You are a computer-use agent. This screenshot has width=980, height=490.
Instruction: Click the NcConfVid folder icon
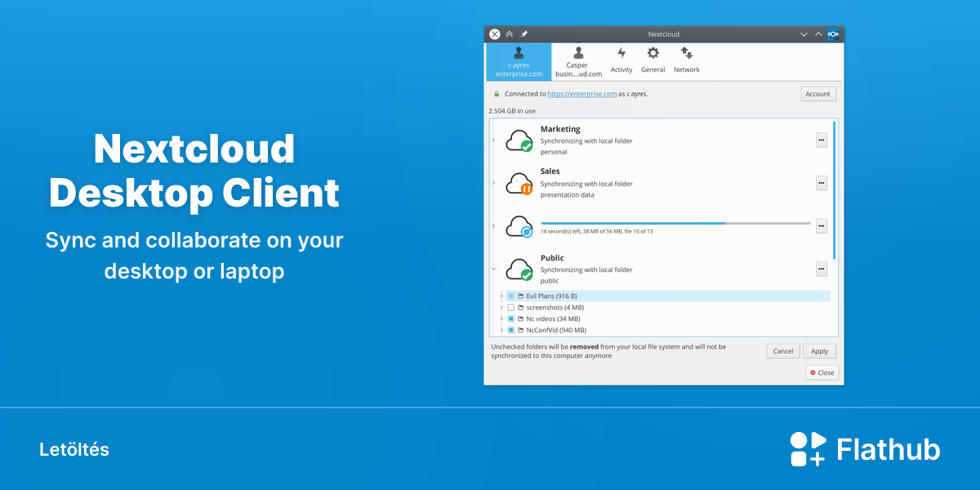click(x=520, y=330)
